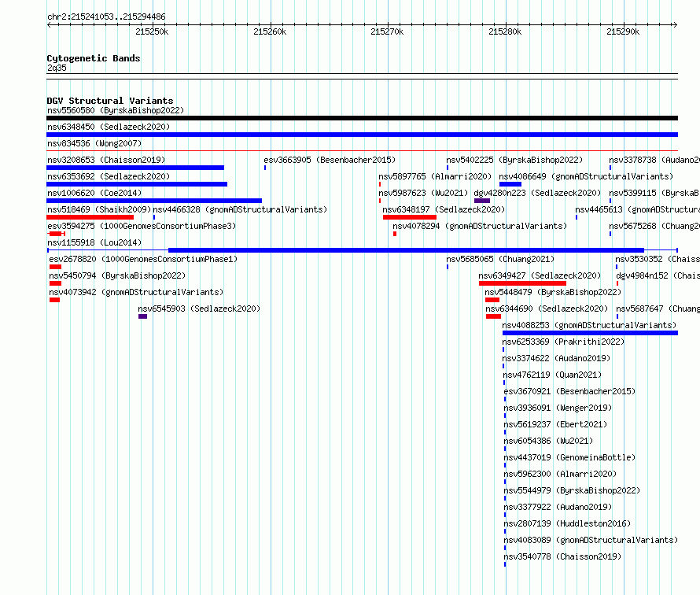Image resolution: width=700 pixels, height=595 pixels.
Task: Click the nsv6545903 (Sedlazeck2020) label
Action: [x=199, y=309]
